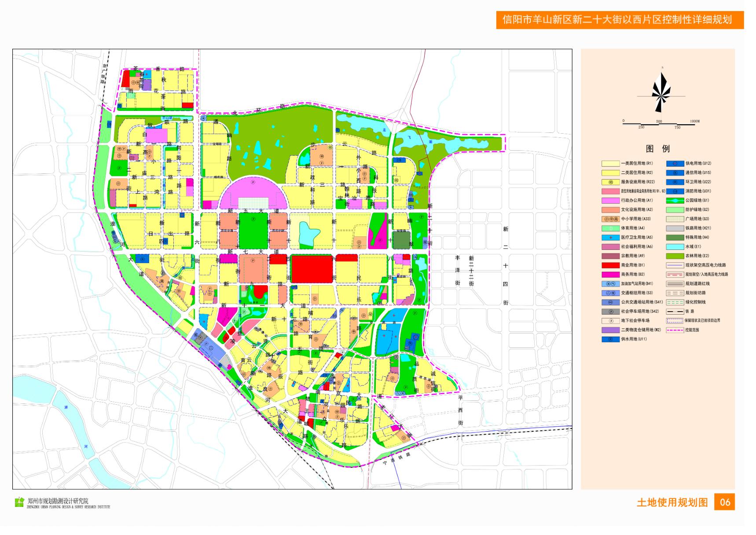The image size is (756, 535).
Task: Click the 农林用地(E2) green swatch
Action: (x=675, y=256)
